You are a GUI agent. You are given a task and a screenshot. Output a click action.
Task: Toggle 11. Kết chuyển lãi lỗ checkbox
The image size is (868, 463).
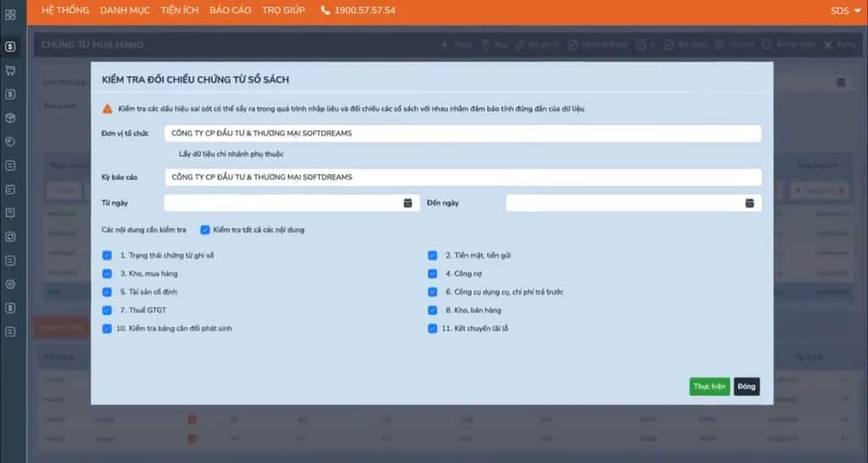point(432,328)
